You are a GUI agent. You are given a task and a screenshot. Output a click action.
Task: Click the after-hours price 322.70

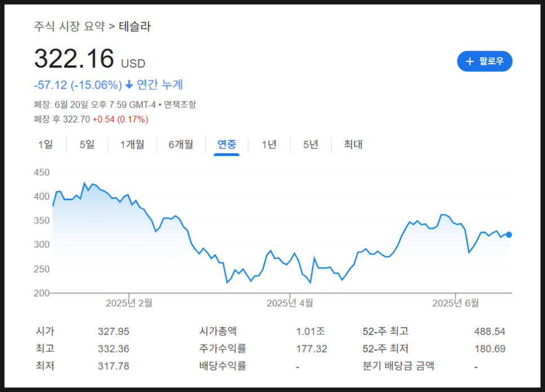click(x=77, y=119)
